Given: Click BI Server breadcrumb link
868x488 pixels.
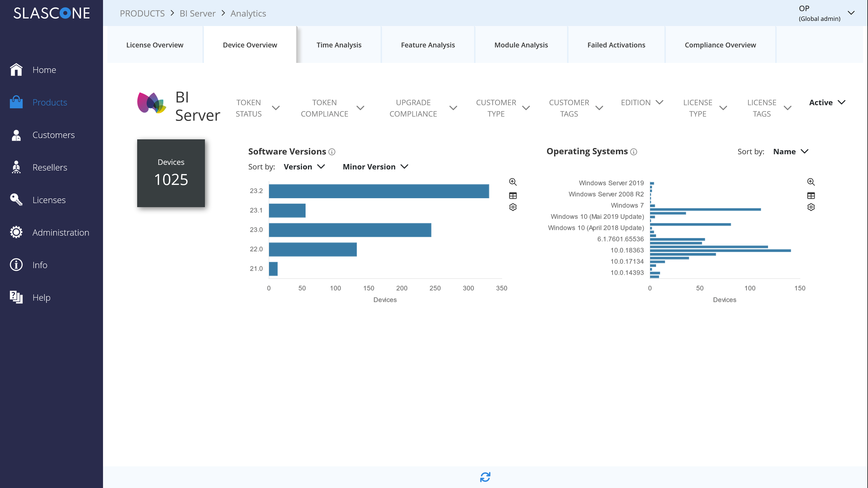Looking at the screenshot, I should coord(197,14).
